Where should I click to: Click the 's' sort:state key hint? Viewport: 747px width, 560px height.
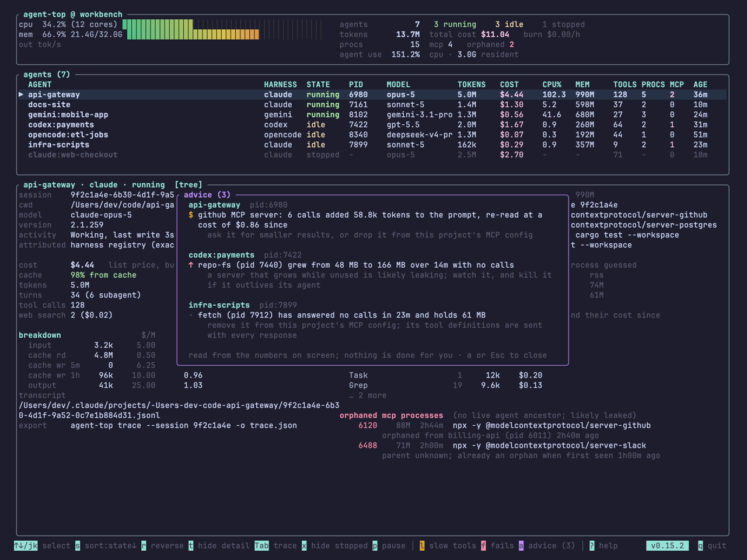tap(77, 546)
